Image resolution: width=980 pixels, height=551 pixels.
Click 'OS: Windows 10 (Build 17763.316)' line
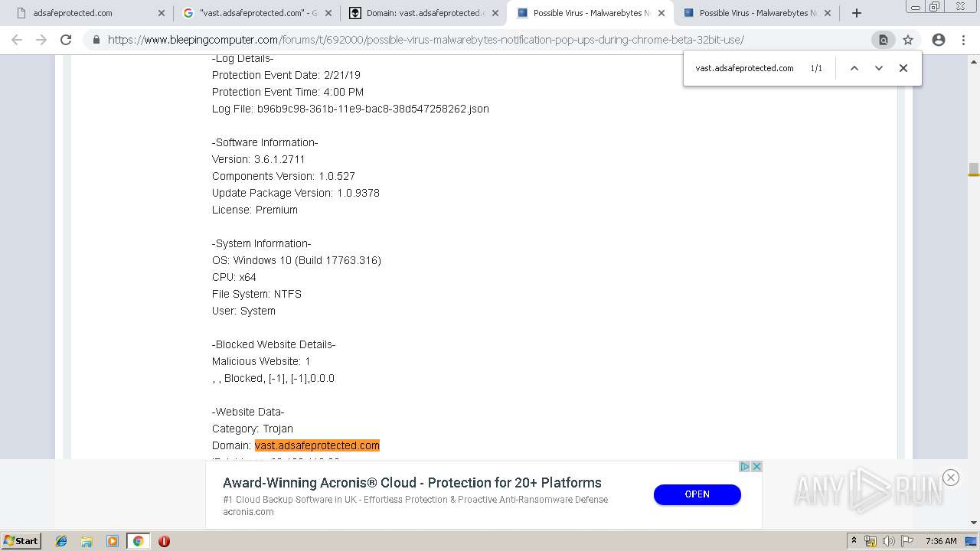(296, 260)
